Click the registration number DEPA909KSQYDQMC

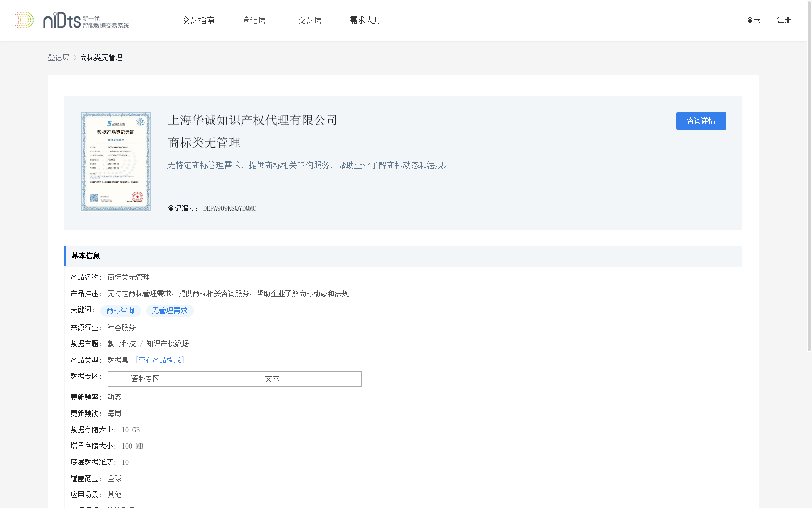tap(229, 208)
